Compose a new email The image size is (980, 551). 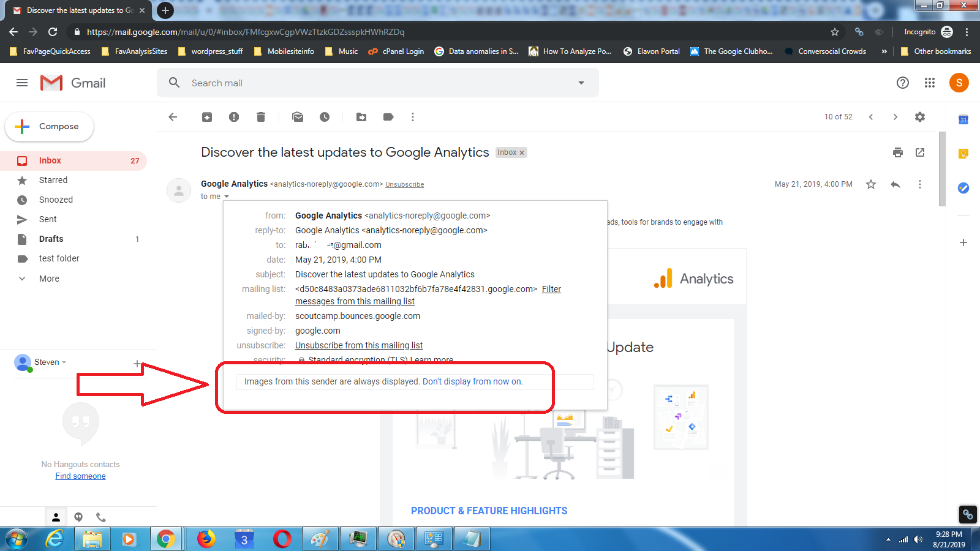[50, 127]
